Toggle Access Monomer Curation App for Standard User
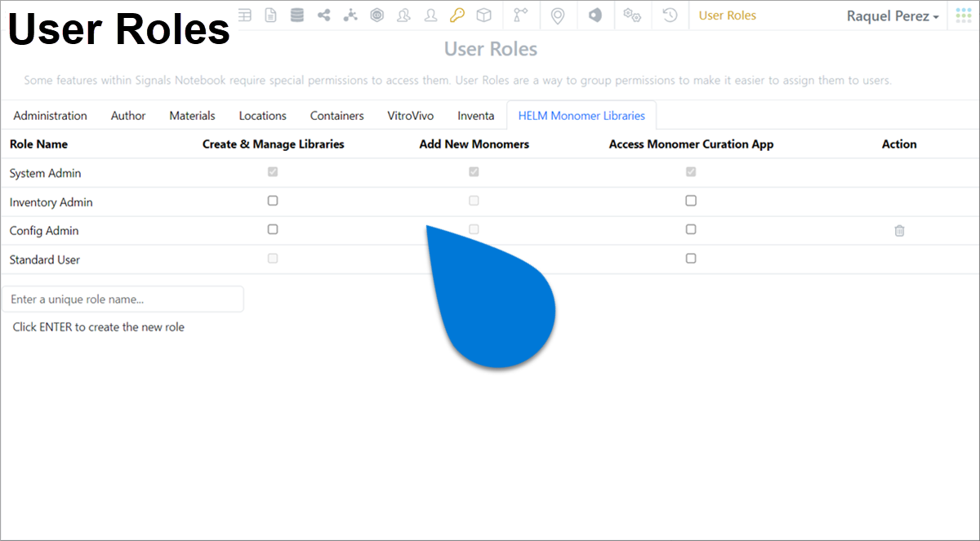Screen dimensions: 980x541 [691, 258]
